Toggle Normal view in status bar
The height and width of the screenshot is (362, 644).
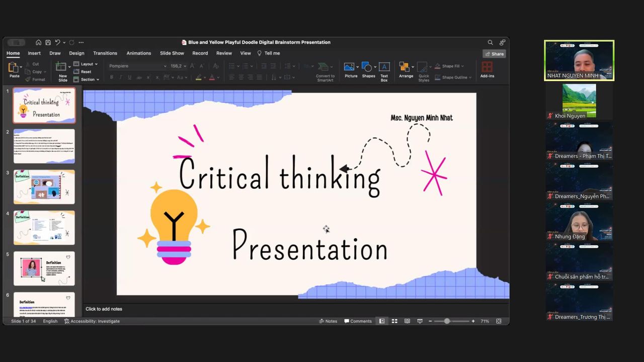coord(382,321)
